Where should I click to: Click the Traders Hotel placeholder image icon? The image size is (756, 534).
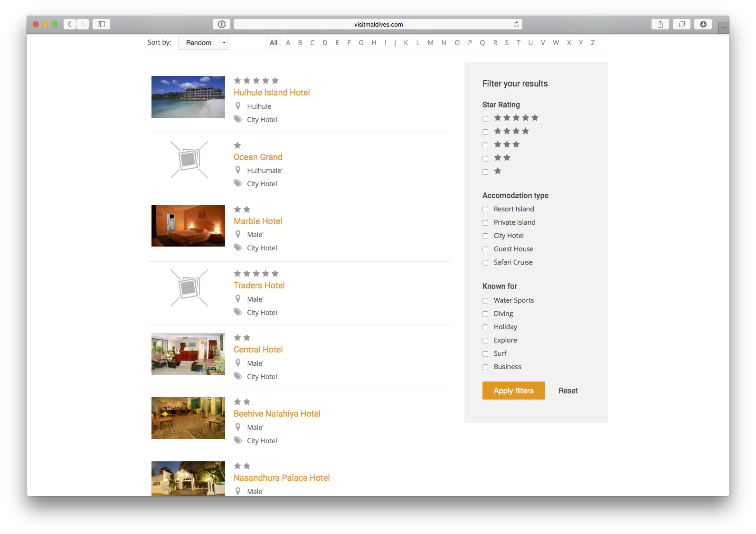click(x=189, y=288)
